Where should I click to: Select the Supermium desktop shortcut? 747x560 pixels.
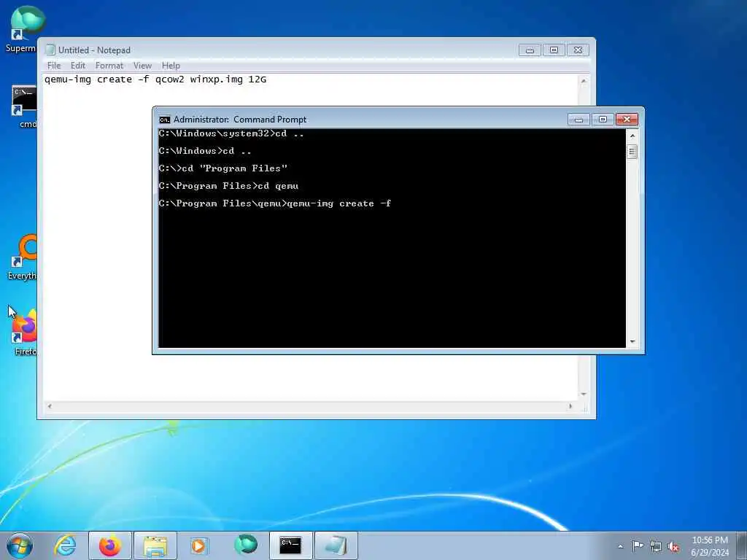pos(23,28)
